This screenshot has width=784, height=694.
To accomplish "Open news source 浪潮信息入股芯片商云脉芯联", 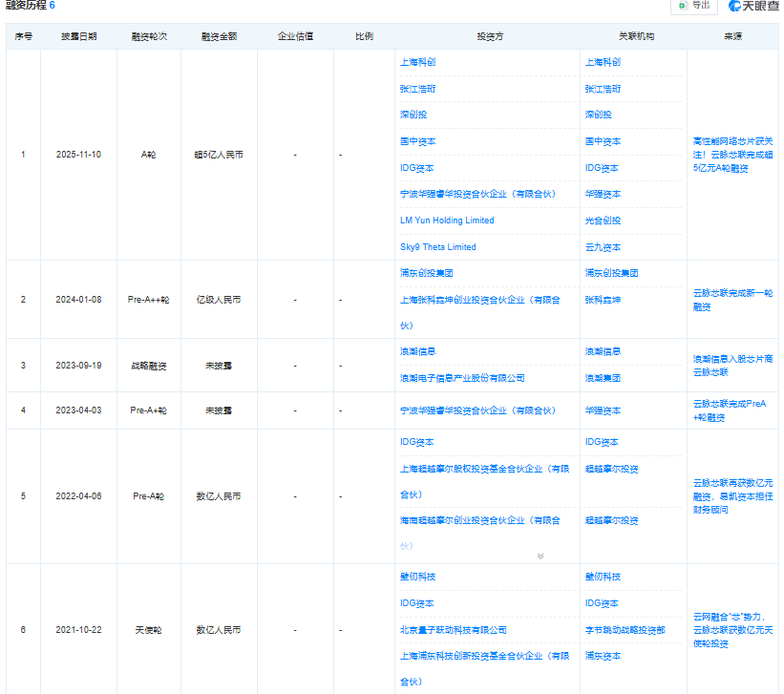I will (x=732, y=365).
